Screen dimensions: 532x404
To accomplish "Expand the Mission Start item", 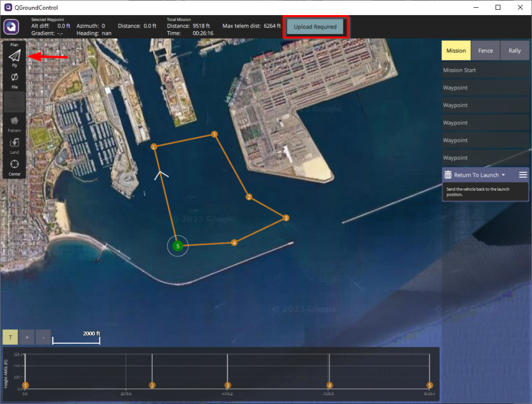I will click(x=485, y=70).
